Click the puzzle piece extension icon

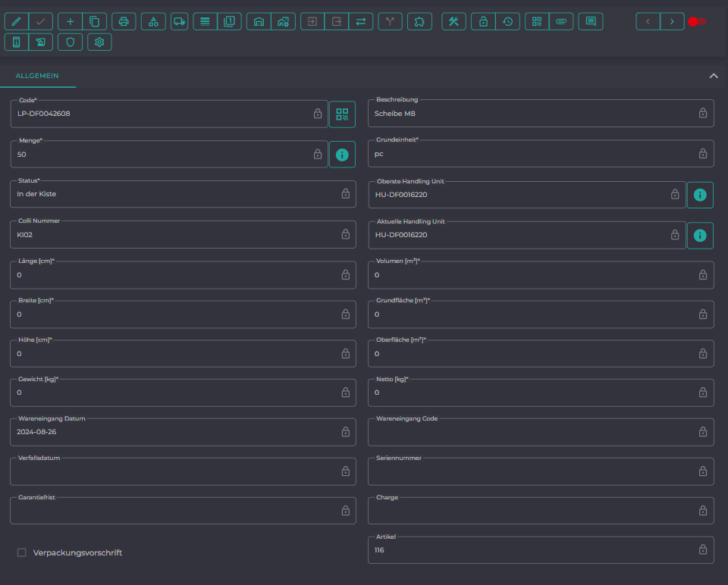[x=419, y=22]
